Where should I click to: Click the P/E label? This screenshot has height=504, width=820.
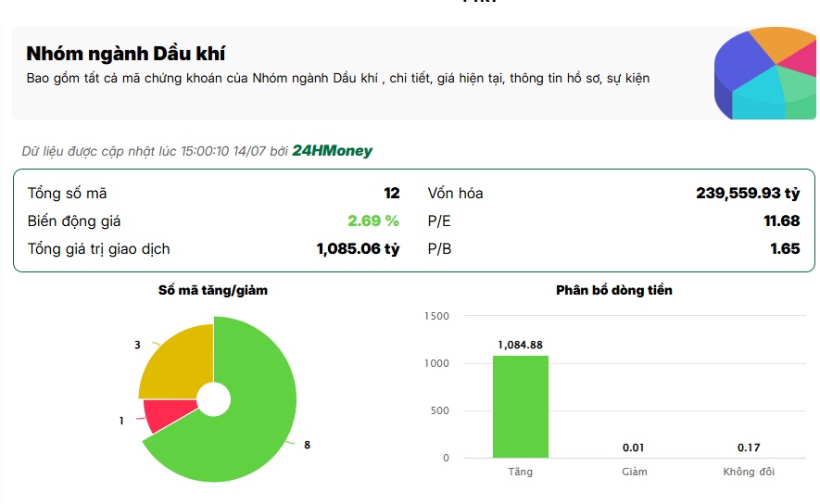[x=439, y=221]
